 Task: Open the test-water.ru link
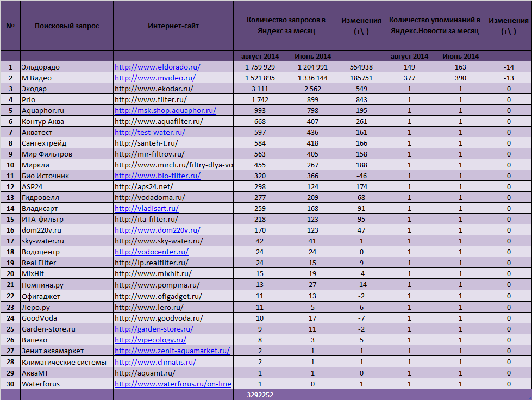click(x=150, y=132)
